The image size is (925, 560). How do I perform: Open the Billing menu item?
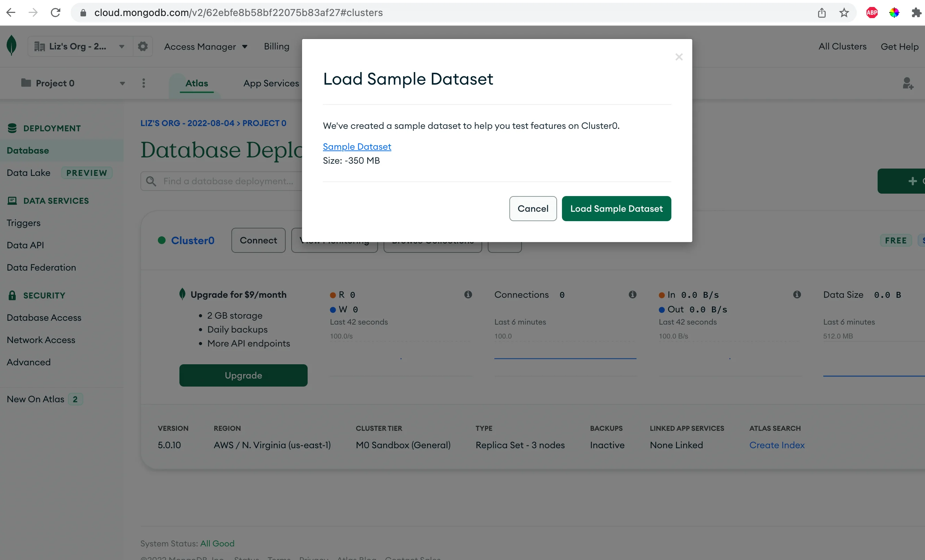coord(277,46)
